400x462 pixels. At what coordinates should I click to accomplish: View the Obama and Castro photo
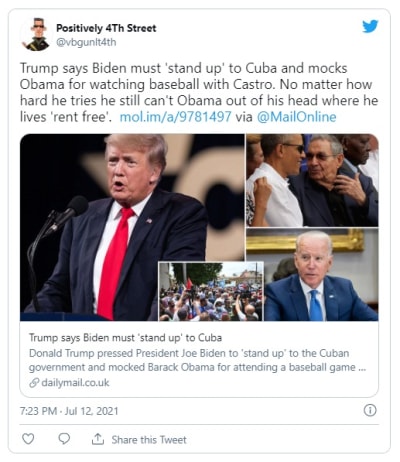tap(312, 180)
